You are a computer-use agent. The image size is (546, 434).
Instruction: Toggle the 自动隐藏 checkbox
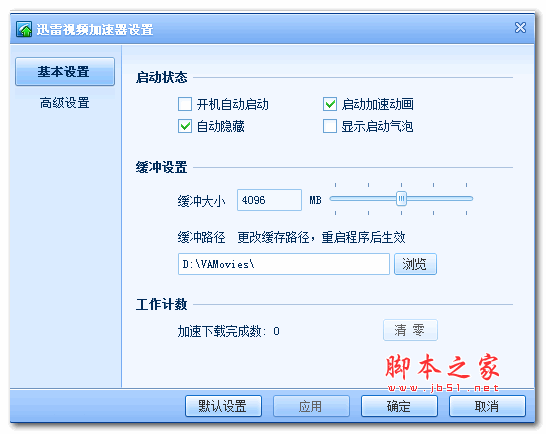pyautogui.click(x=185, y=126)
